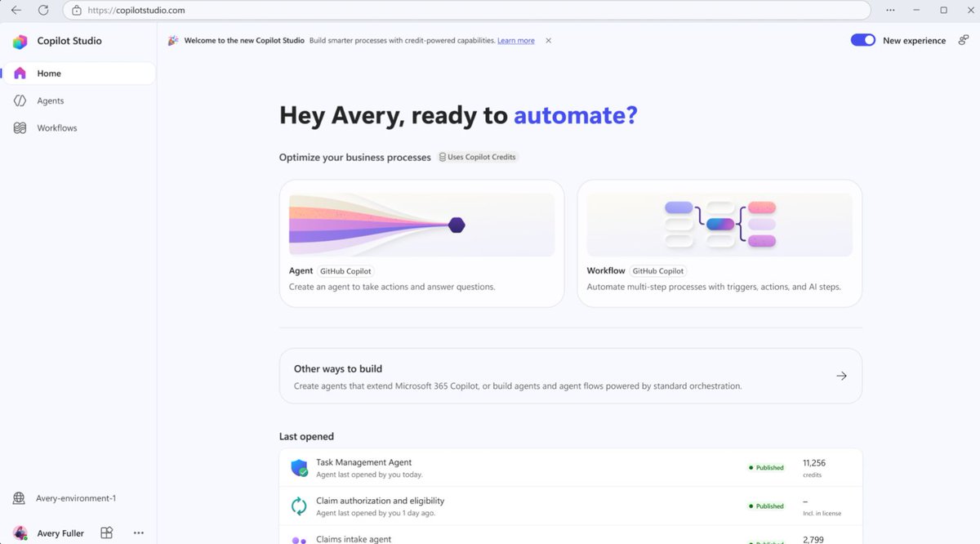Open Claims intake agent row
The height and width of the screenshot is (544, 980).
[571, 536]
